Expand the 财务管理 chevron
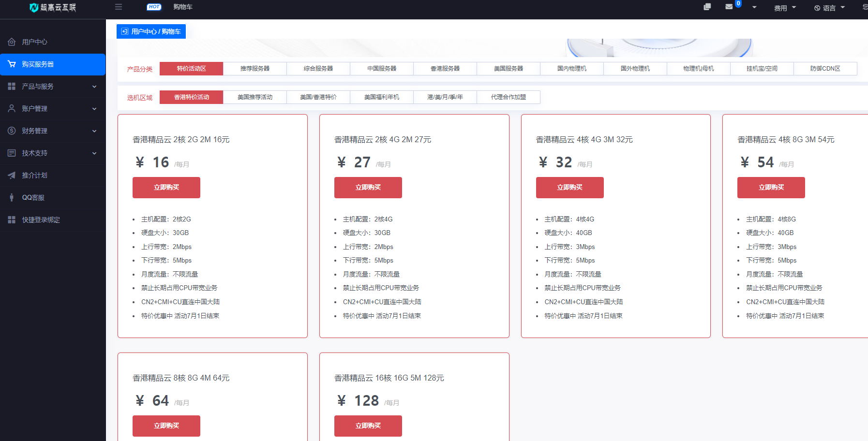The image size is (868, 441). 94,131
